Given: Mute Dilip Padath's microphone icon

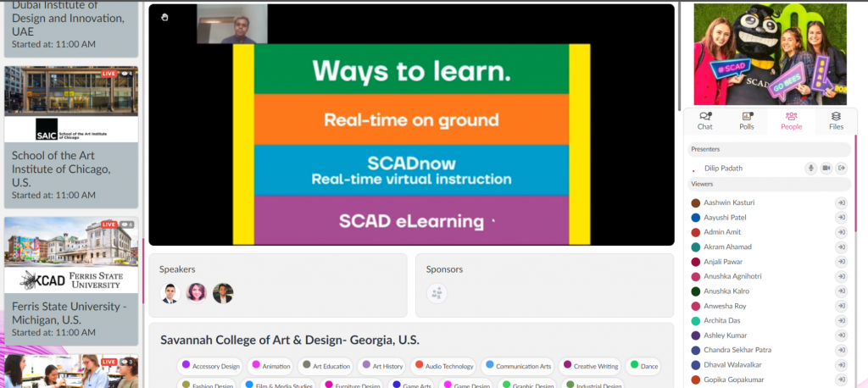Looking at the screenshot, I should coord(811,168).
